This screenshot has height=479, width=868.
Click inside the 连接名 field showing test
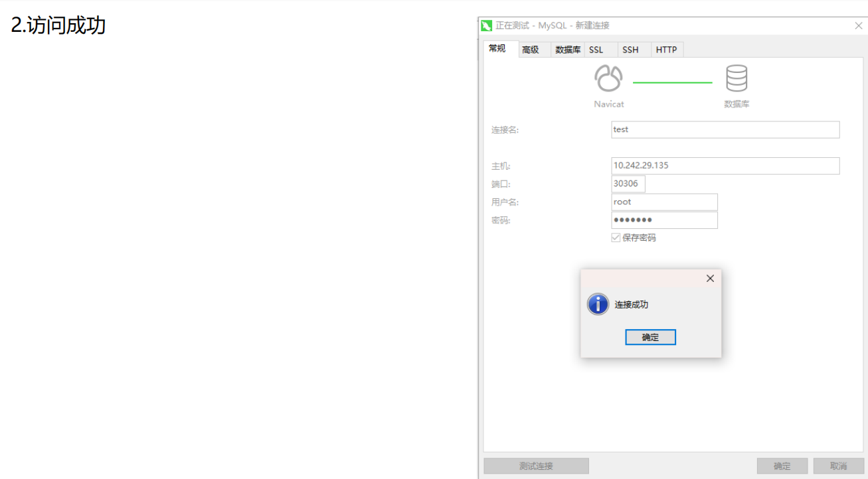tap(724, 129)
